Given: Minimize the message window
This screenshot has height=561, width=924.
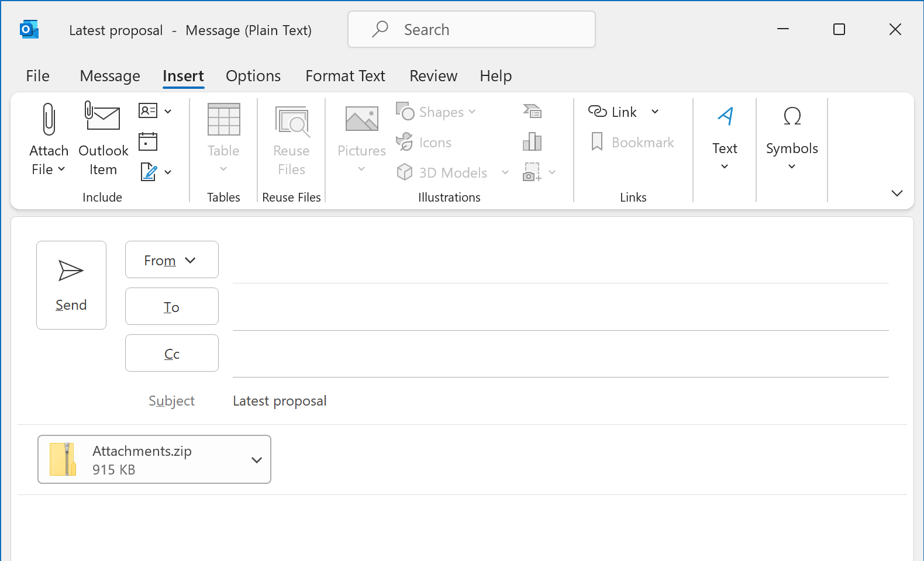Looking at the screenshot, I should point(783,29).
